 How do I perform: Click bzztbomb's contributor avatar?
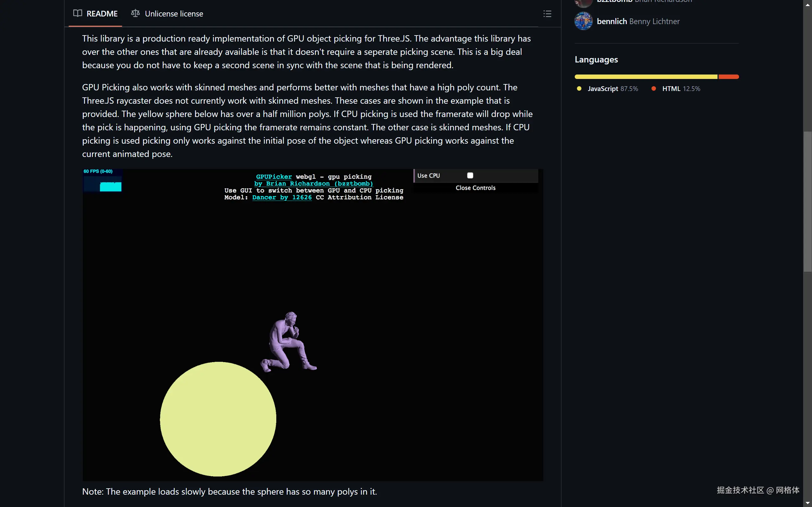coord(583,3)
